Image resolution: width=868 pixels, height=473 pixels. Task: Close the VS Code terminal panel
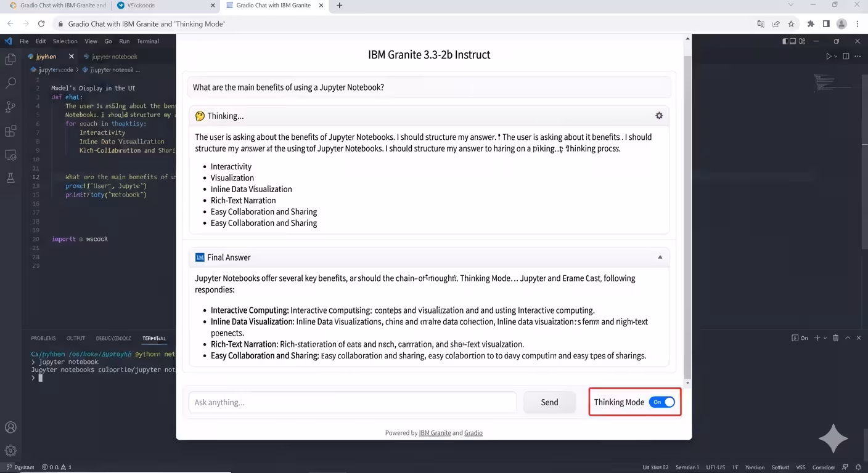point(858,338)
